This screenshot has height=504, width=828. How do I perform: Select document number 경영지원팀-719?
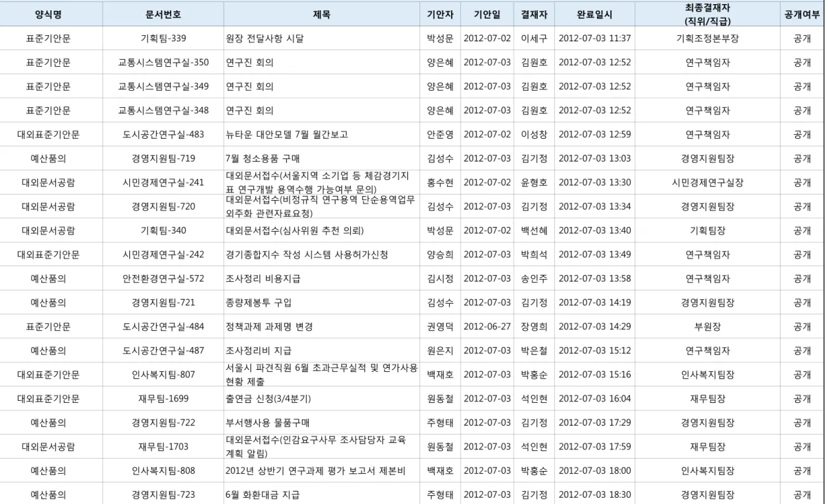(x=163, y=159)
